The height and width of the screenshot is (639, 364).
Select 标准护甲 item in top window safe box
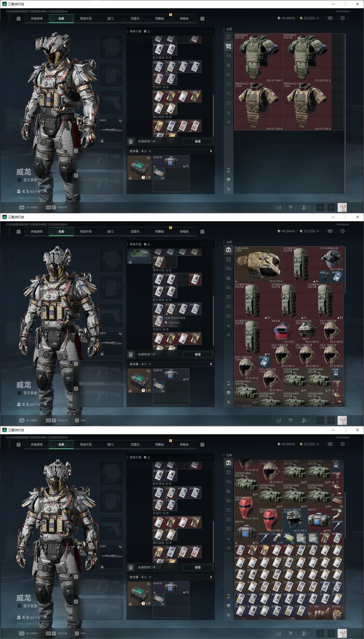pyautogui.click(x=171, y=162)
